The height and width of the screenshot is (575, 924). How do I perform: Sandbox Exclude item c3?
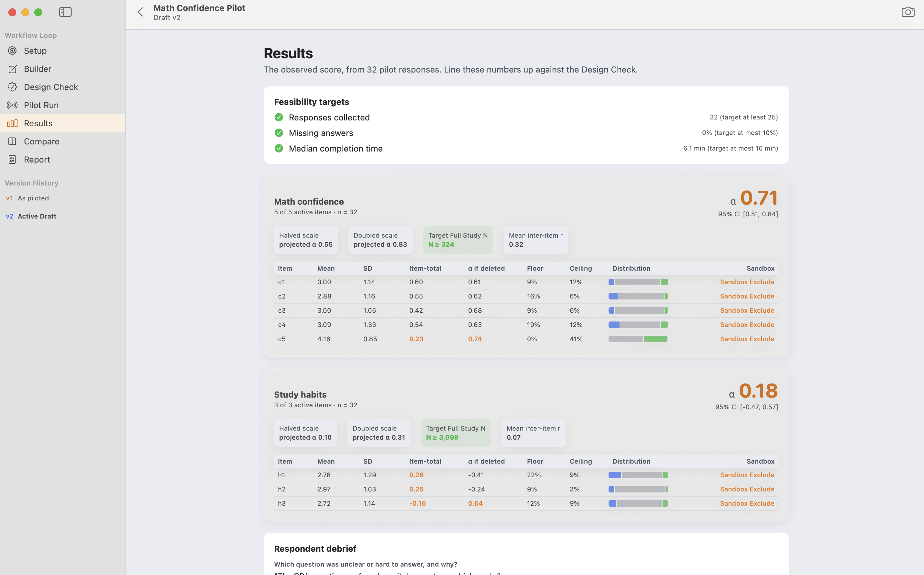coord(747,310)
